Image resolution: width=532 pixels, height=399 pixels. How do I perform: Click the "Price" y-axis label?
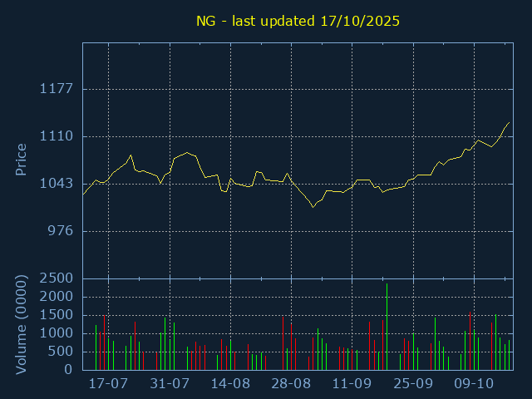click(x=22, y=160)
